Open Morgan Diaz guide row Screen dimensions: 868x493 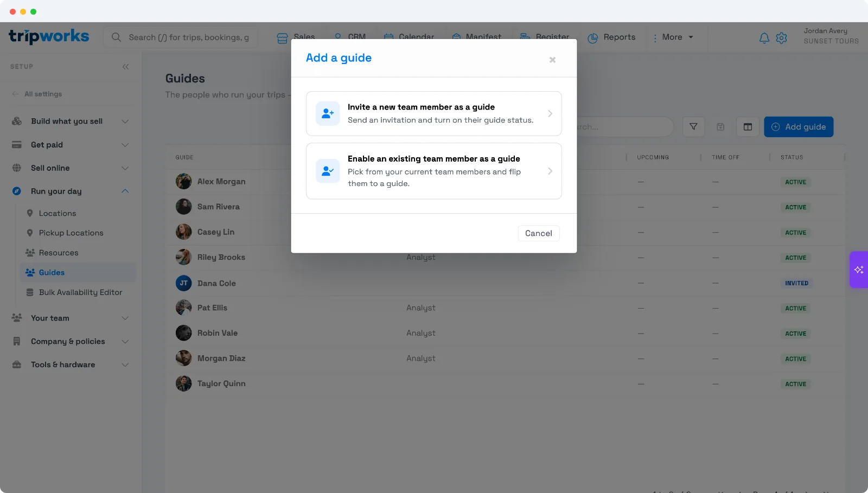click(505, 358)
